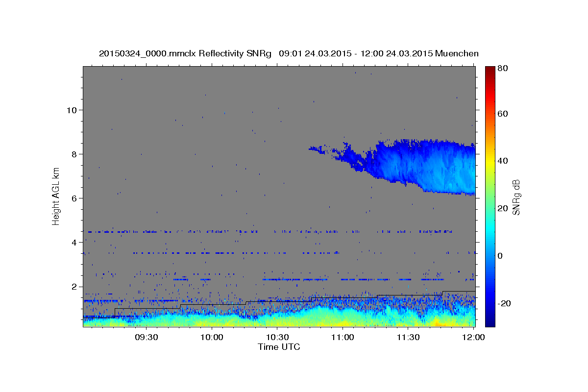Click the dark red top of colorbar

coord(490,70)
